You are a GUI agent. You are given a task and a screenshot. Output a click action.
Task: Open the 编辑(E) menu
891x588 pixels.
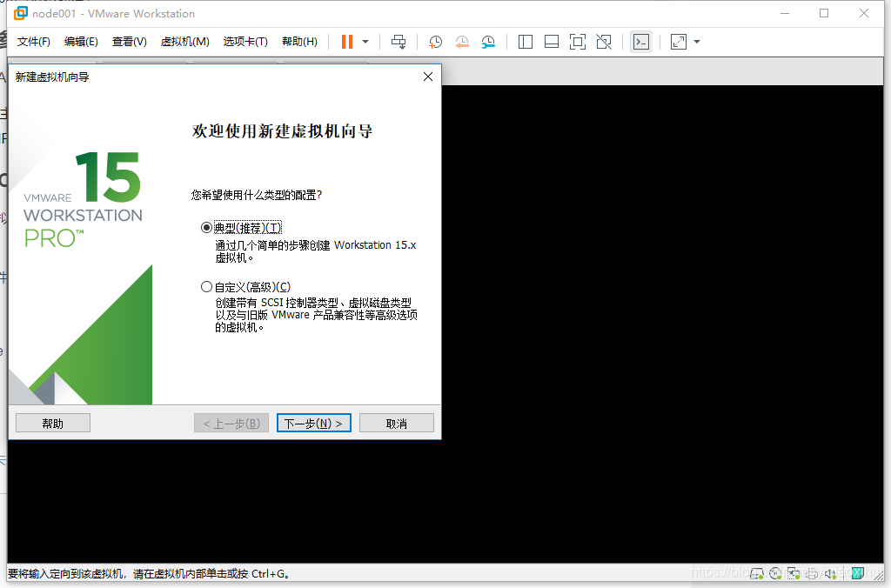[x=81, y=42]
